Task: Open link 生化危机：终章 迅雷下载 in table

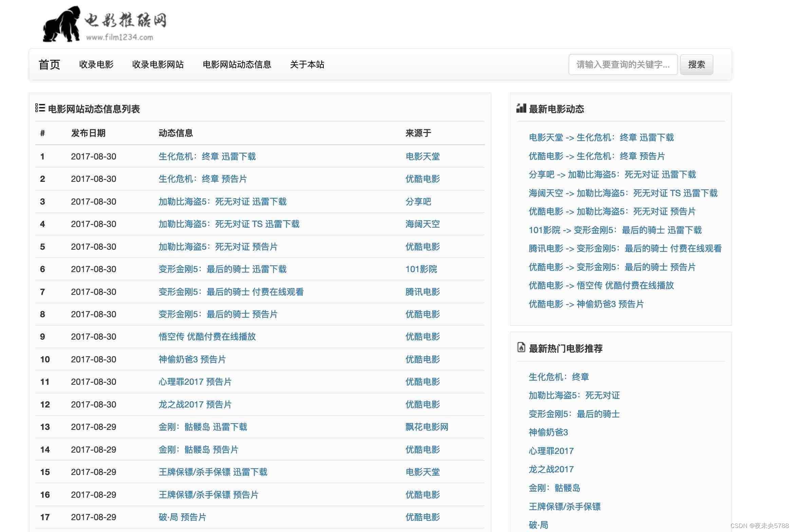Action: coord(207,156)
